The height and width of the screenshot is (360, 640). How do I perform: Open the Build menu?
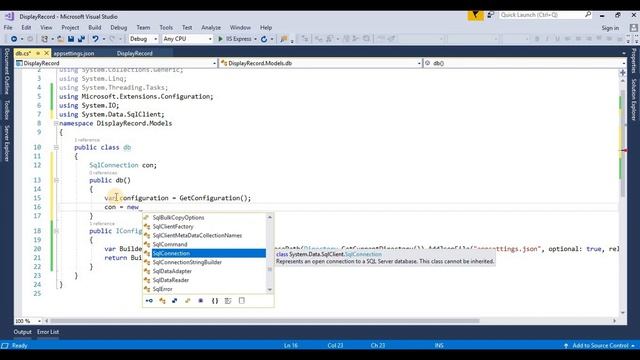[95, 28]
